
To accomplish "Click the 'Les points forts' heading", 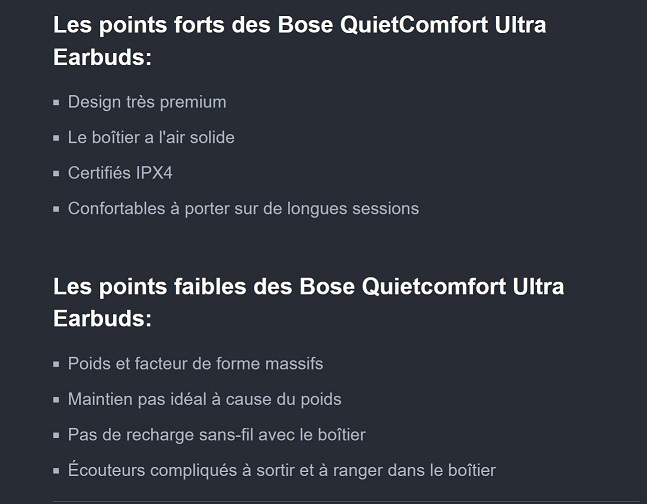I will click(x=299, y=25).
